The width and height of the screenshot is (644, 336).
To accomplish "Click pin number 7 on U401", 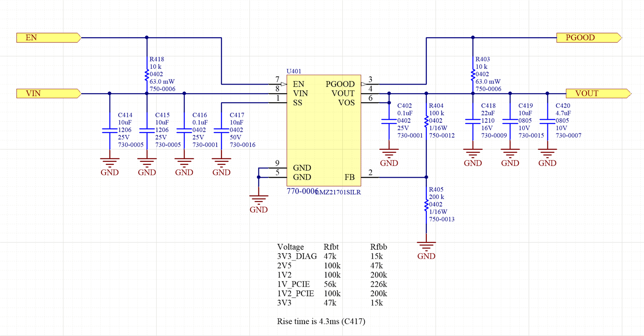I will [x=277, y=79].
